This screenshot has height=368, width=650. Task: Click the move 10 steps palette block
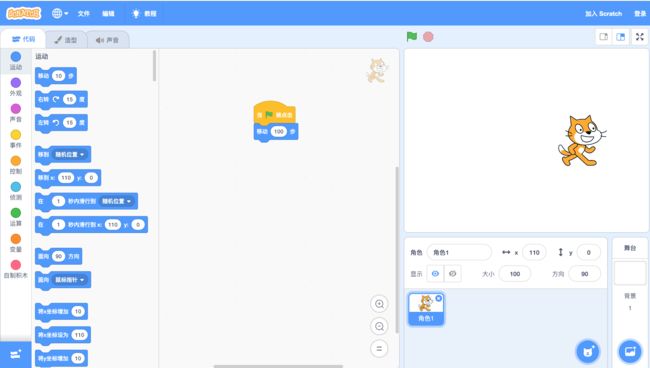[x=56, y=76]
